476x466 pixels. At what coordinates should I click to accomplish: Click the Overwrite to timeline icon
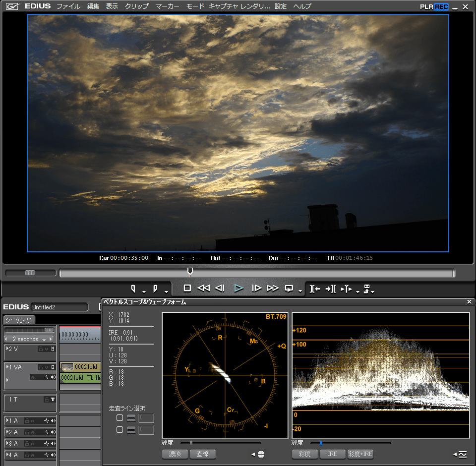331,289
